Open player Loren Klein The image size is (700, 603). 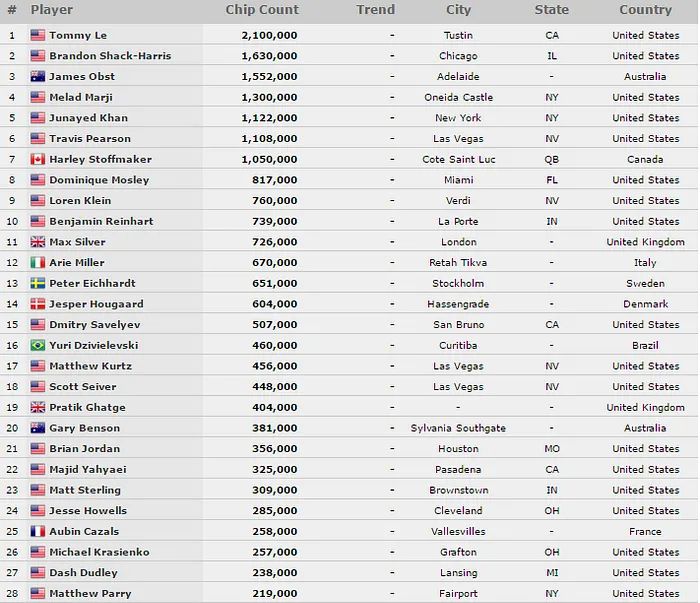(80, 200)
